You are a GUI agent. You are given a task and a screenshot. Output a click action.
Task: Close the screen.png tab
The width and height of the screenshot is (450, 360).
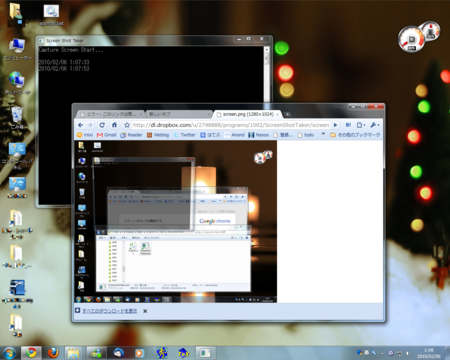point(277,115)
